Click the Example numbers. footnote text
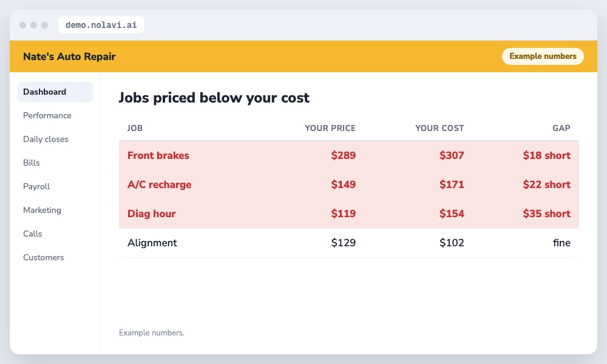The width and height of the screenshot is (607, 364). pos(152,332)
